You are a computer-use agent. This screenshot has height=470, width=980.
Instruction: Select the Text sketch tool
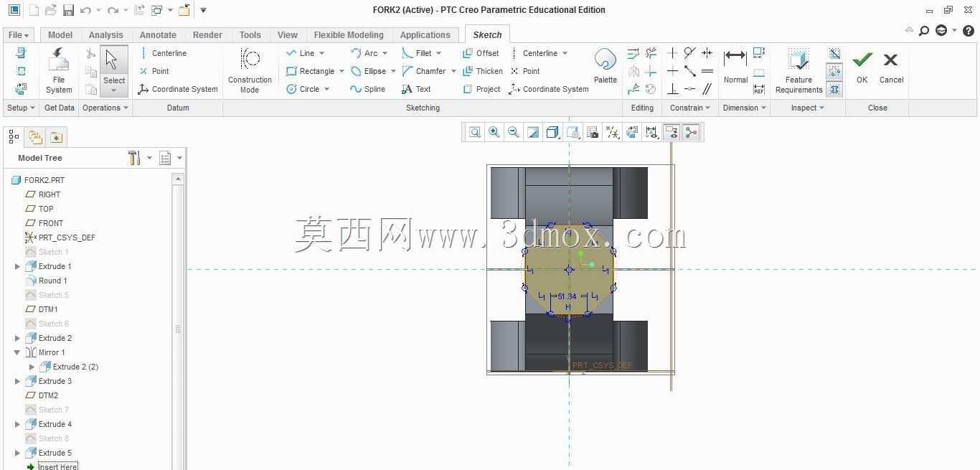(416, 89)
